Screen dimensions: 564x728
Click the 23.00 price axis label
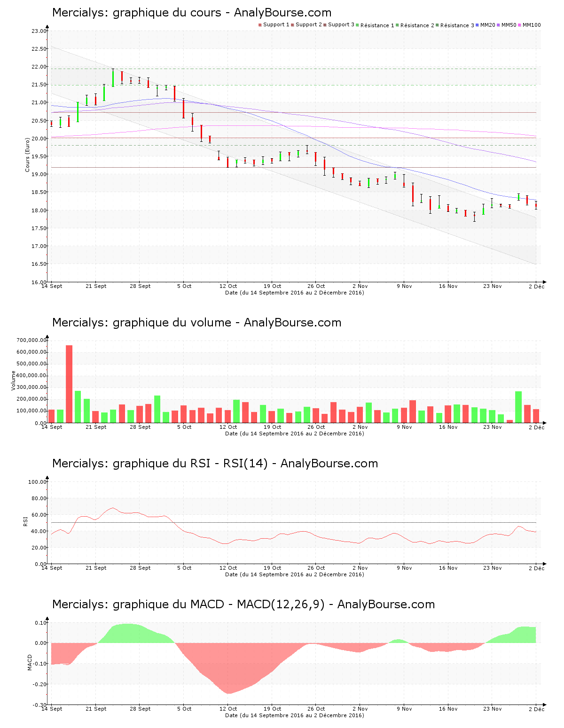click(39, 31)
